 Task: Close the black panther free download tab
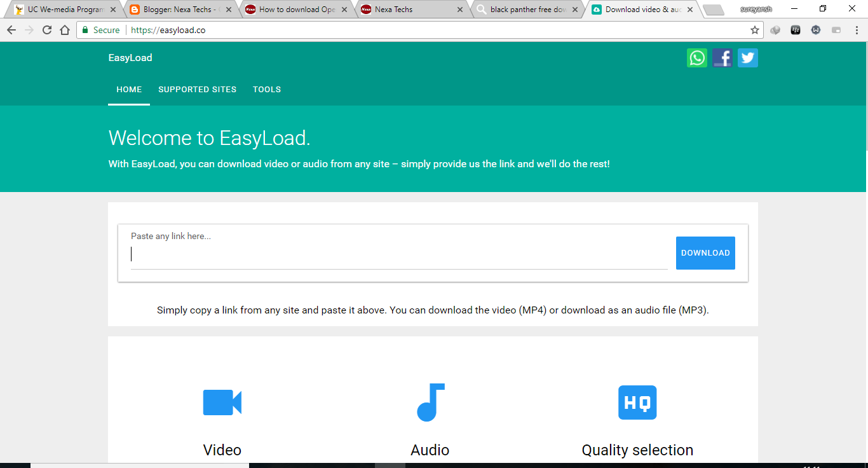click(576, 10)
